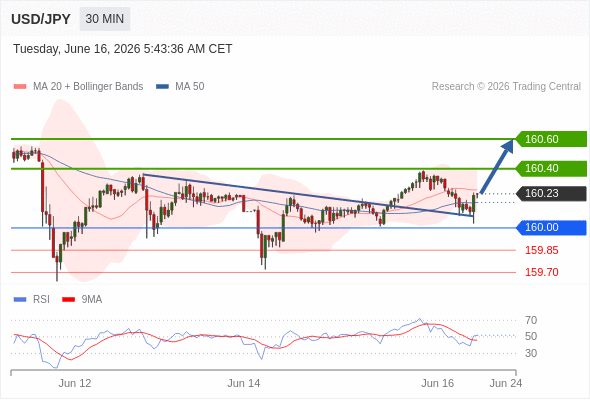Click the MA 20 Bollinger Bands legend swatch

pos(20,87)
